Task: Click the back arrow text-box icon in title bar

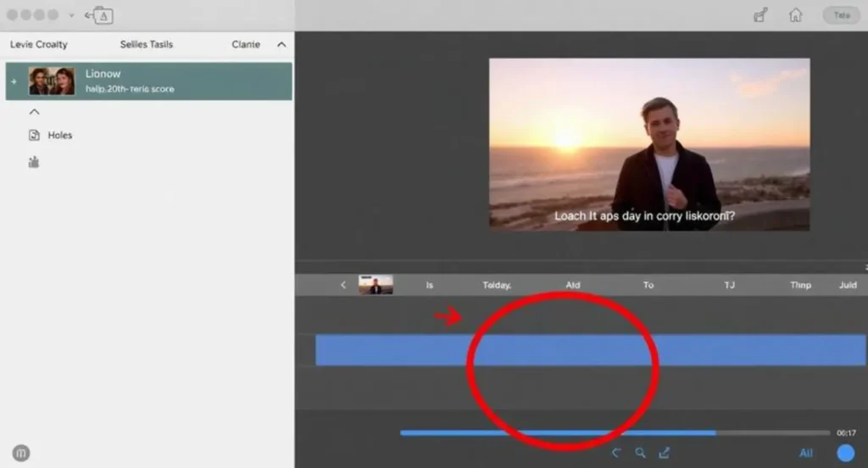Action: click(99, 15)
